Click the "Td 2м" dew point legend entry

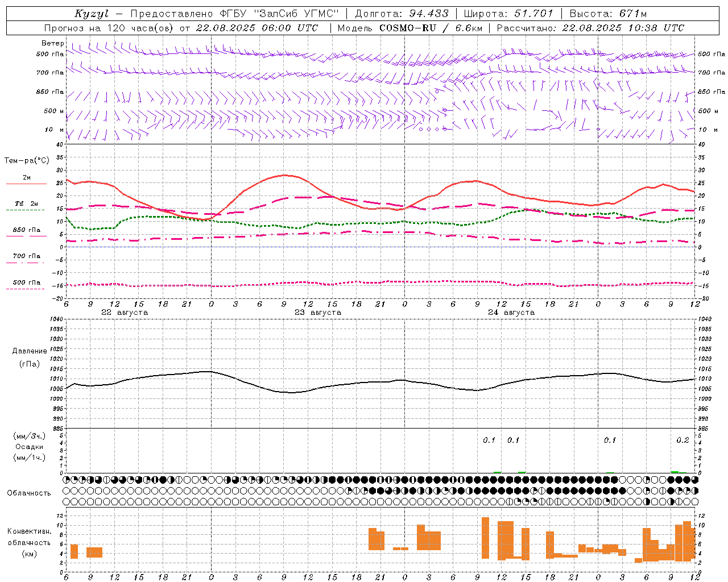point(26,203)
